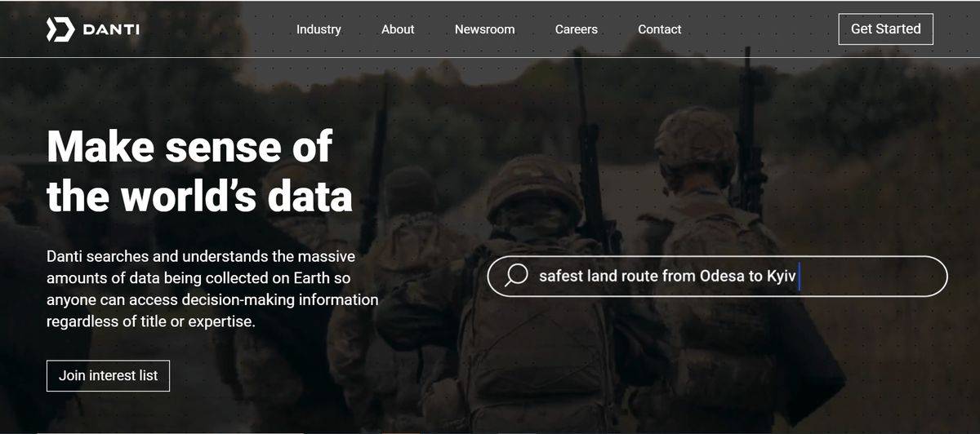Click the words 'the world's data'
Image resolution: width=980 pixels, height=434 pixels.
[x=199, y=195]
